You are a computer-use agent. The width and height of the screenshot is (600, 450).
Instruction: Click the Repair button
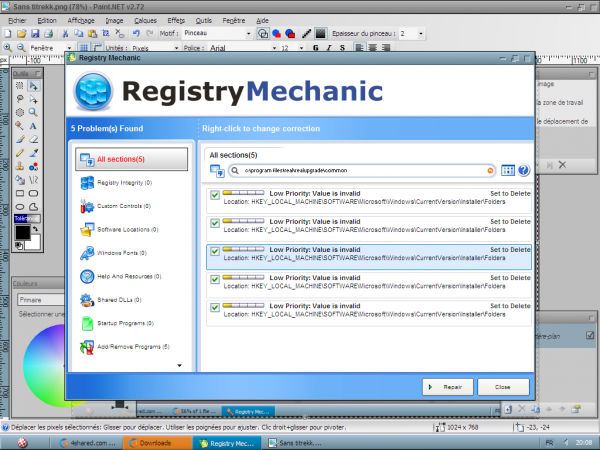(x=446, y=386)
